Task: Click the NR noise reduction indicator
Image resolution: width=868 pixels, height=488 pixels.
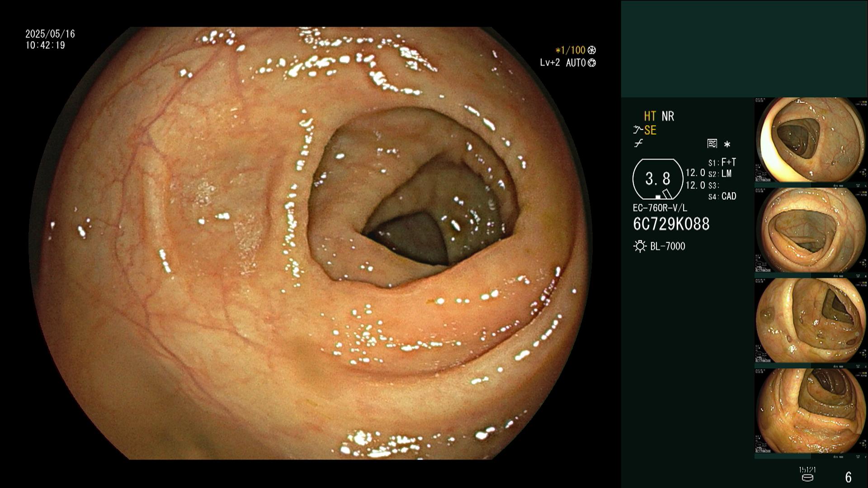Action: pyautogui.click(x=668, y=117)
